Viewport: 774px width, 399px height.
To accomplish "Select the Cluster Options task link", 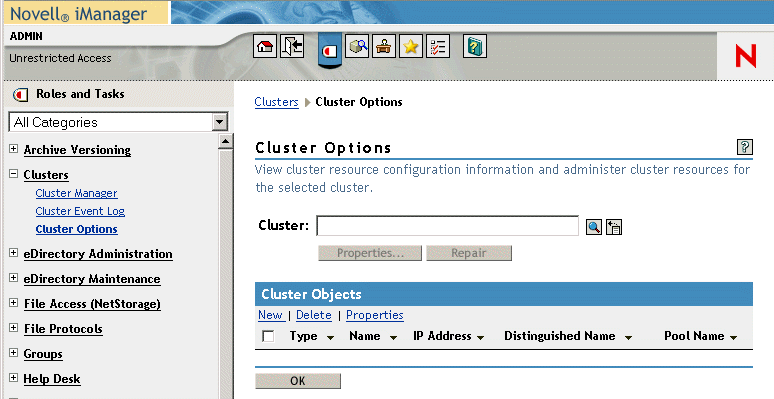I will click(x=77, y=229).
